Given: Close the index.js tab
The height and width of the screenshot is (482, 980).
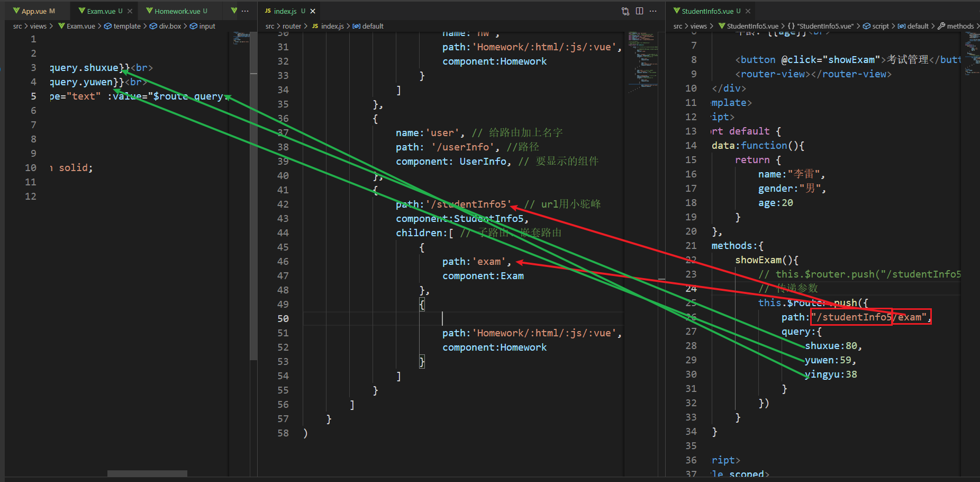Looking at the screenshot, I should pyautogui.click(x=313, y=11).
